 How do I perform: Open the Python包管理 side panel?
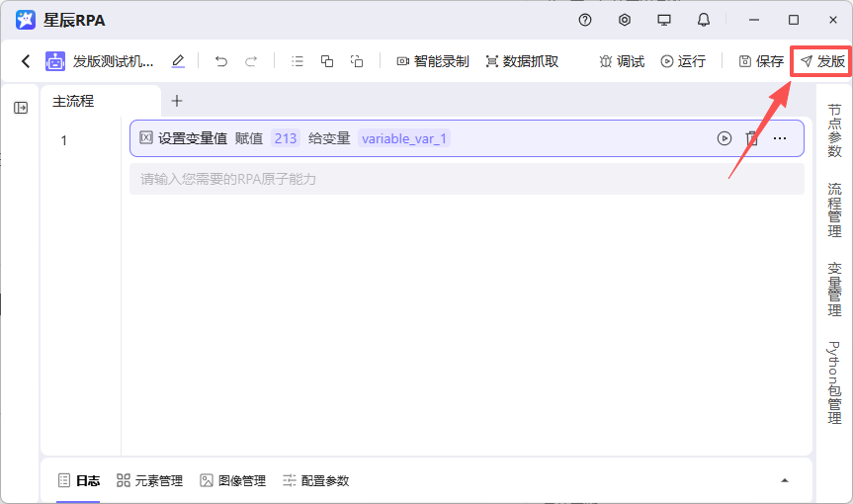click(x=834, y=382)
